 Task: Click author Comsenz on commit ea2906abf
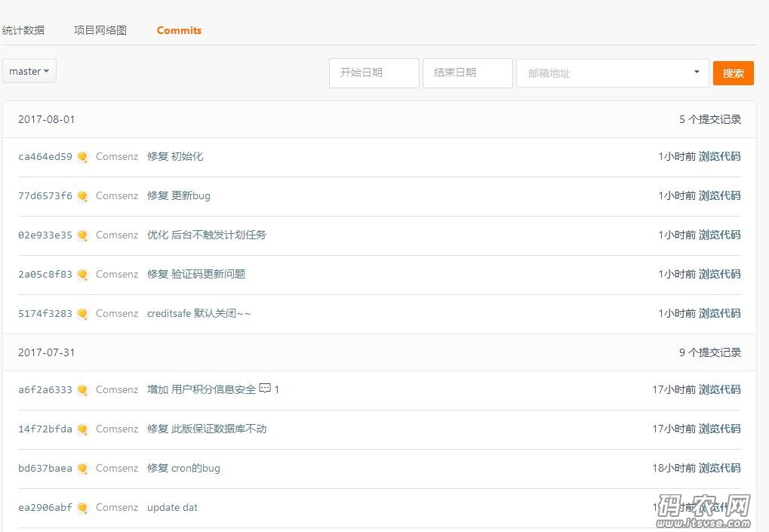tap(117, 508)
